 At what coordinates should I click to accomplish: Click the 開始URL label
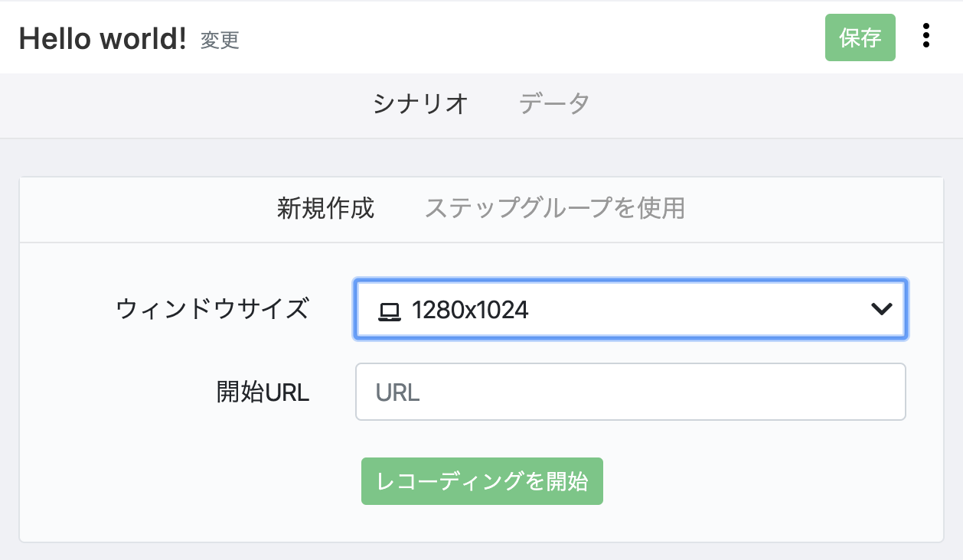(263, 392)
